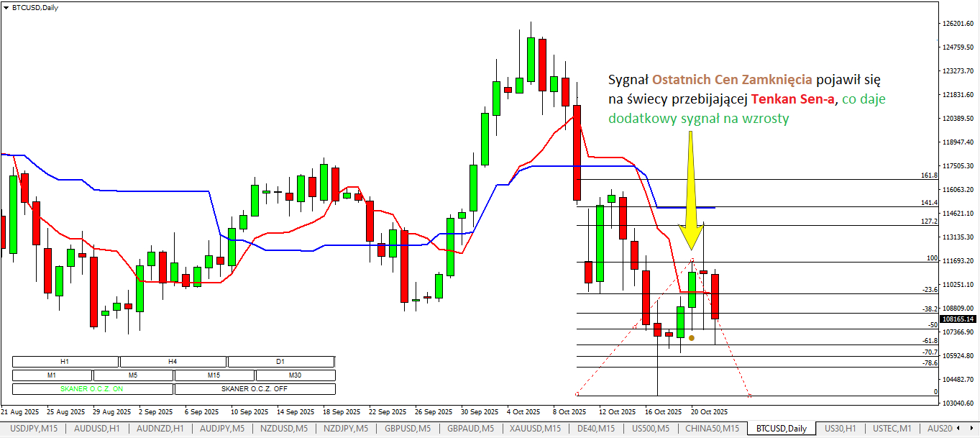Select the current price label 108165.14

click(x=957, y=319)
